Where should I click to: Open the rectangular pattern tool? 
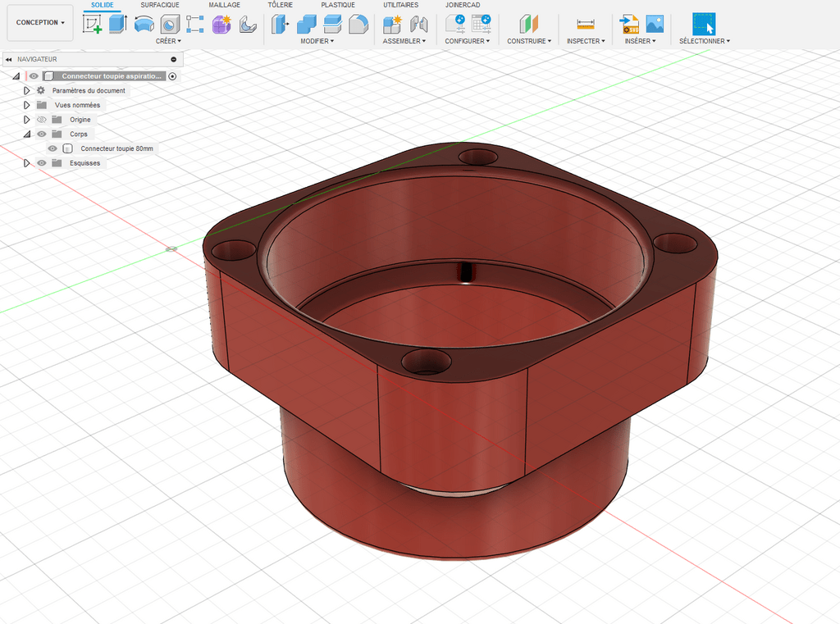pos(195,24)
